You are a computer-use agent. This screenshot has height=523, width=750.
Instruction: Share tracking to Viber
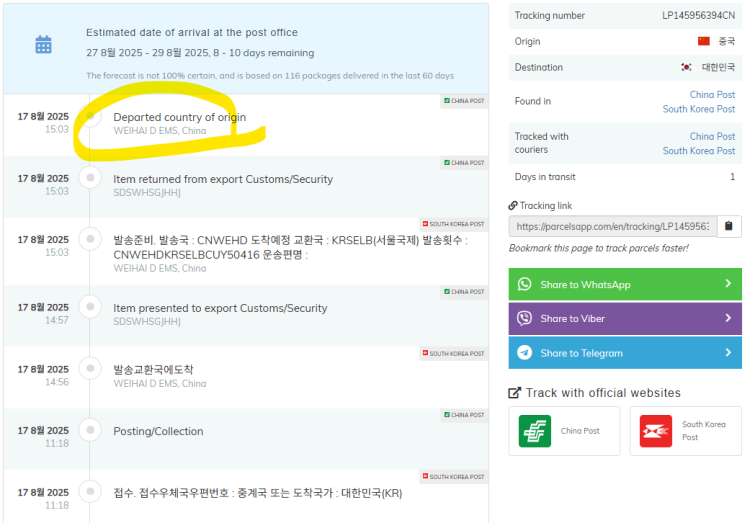pos(625,318)
